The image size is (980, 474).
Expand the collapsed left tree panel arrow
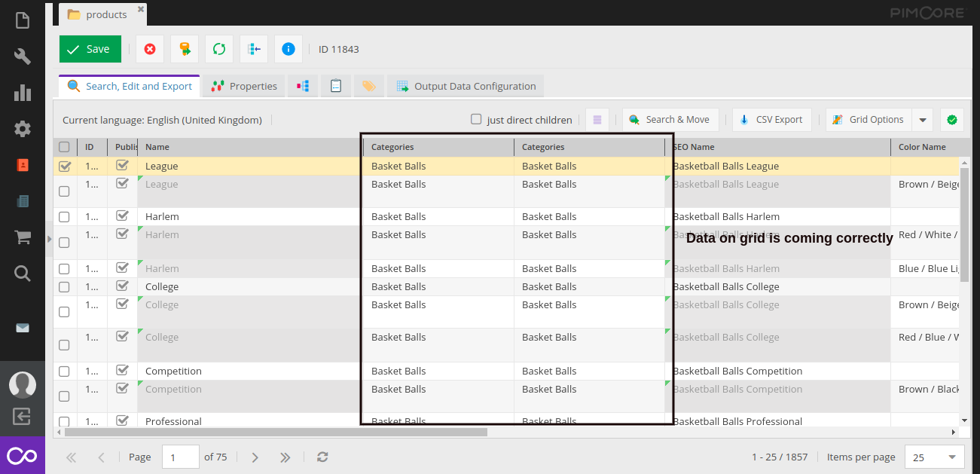point(49,239)
